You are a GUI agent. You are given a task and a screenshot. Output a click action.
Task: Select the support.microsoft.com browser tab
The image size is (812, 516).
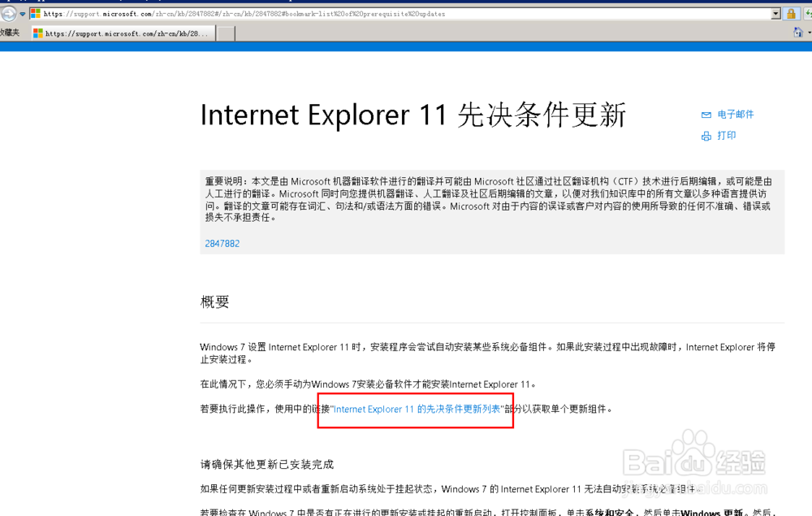(x=123, y=33)
